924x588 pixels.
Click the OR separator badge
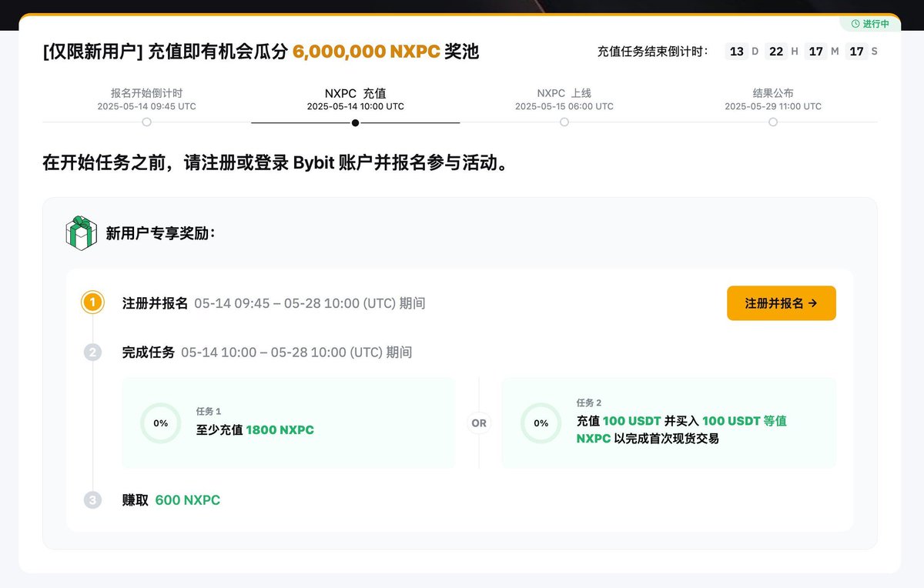tap(479, 423)
